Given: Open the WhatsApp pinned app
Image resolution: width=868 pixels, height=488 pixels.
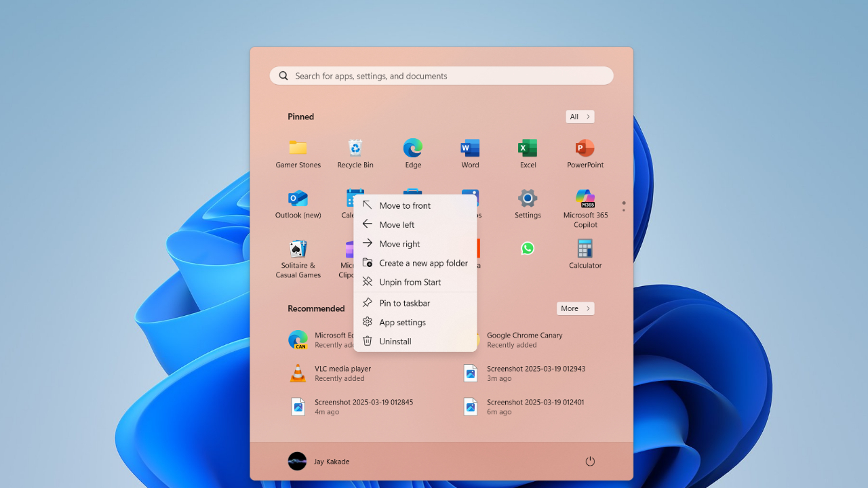Looking at the screenshot, I should point(528,249).
